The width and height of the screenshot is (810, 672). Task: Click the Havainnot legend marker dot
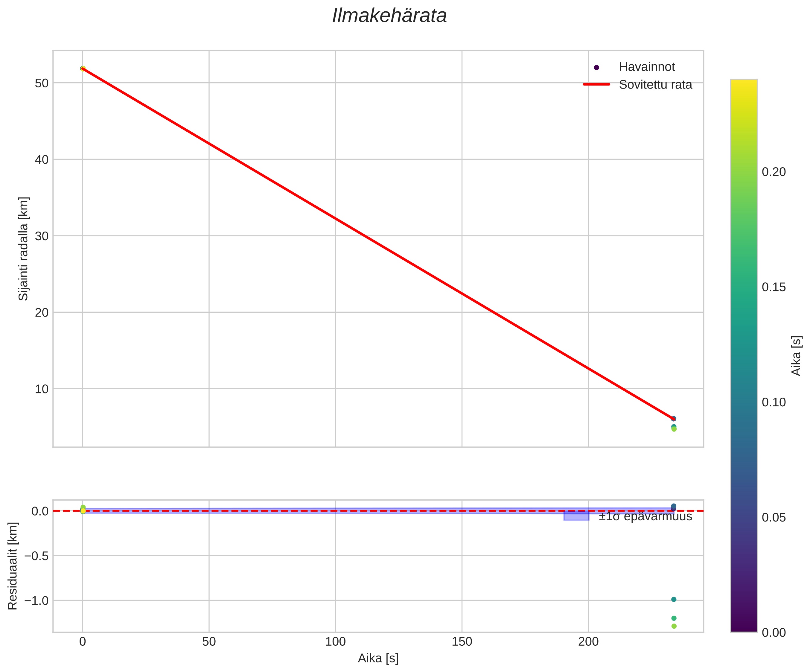596,68
